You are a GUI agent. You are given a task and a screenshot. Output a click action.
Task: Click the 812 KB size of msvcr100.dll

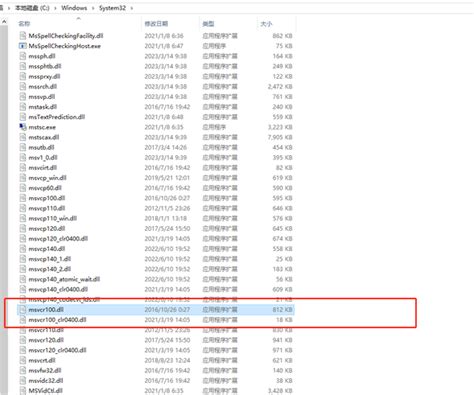(x=282, y=310)
